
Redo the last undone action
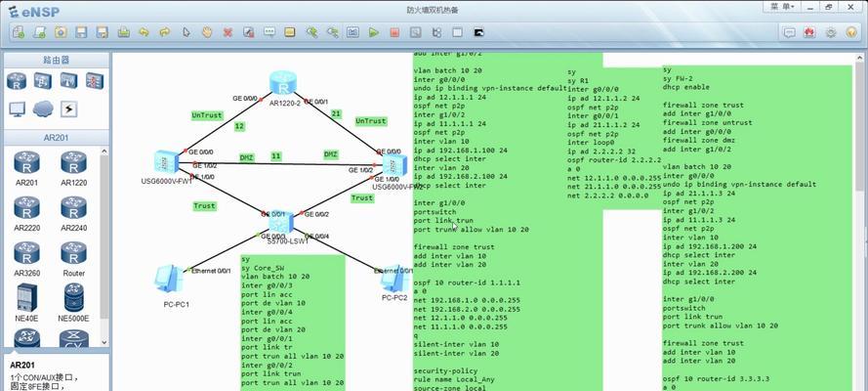click(x=165, y=32)
